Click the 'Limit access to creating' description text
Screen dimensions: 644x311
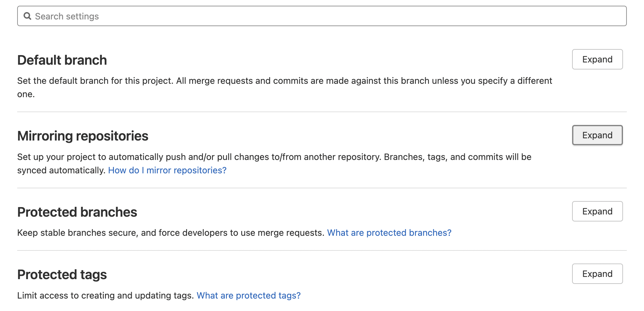pos(105,295)
